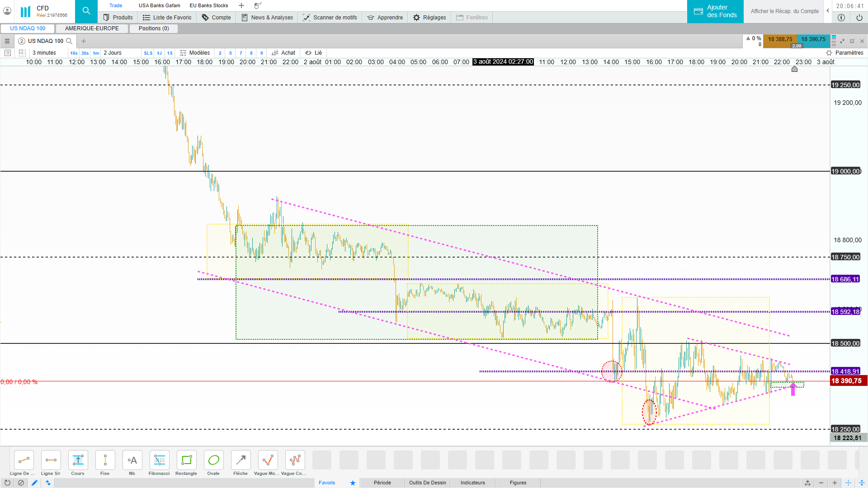Toggle the Favoris star icon
The height and width of the screenshot is (488, 868).
point(353,483)
